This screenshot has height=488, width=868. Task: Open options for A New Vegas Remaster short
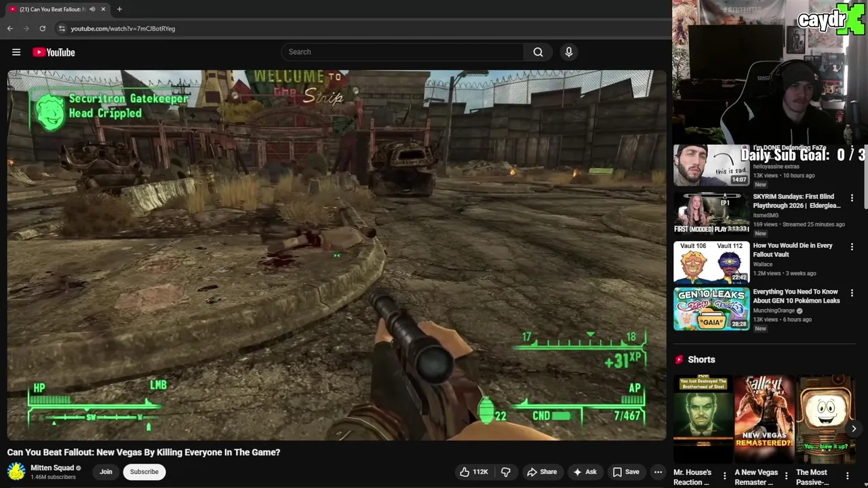point(786,476)
